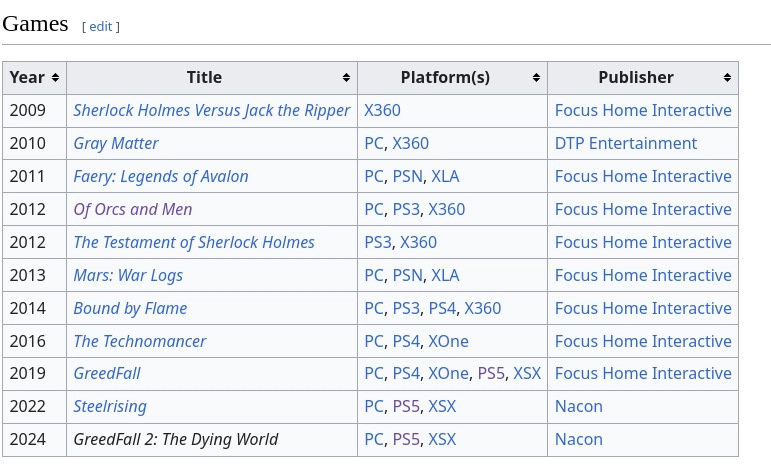Open the Steelrising game page
The width and height of the screenshot is (771, 470).
(x=110, y=407)
